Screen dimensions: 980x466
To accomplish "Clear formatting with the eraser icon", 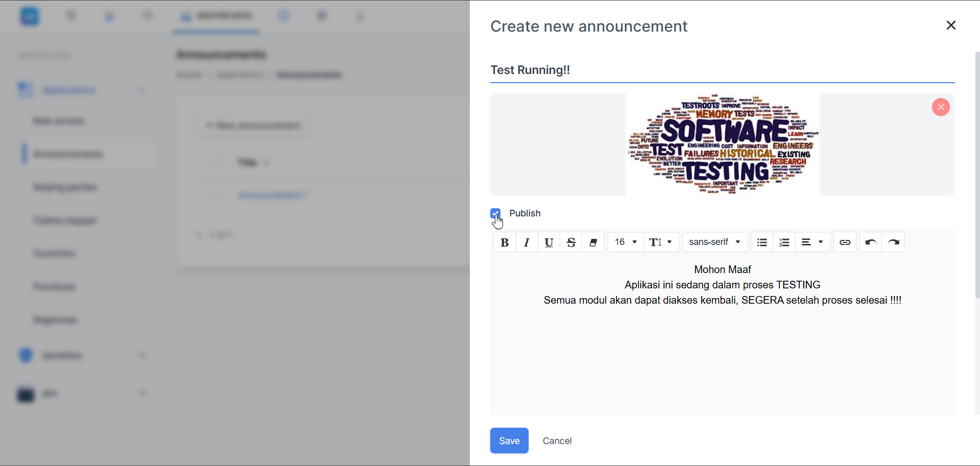I will pyautogui.click(x=593, y=242).
